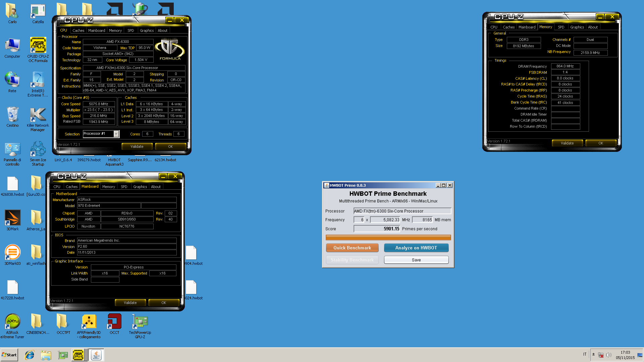Click the HWBOT Processor name field
Viewport: 644px width, 362px height.
[x=402, y=211]
